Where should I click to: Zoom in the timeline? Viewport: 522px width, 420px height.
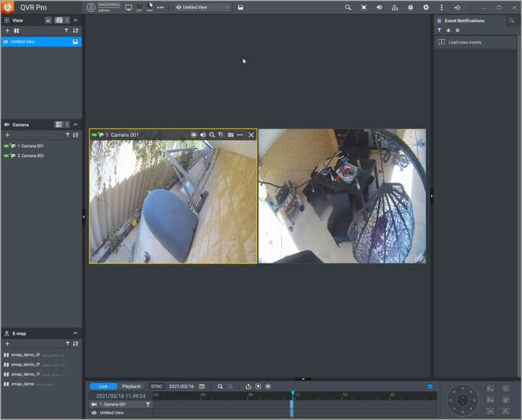(220, 386)
